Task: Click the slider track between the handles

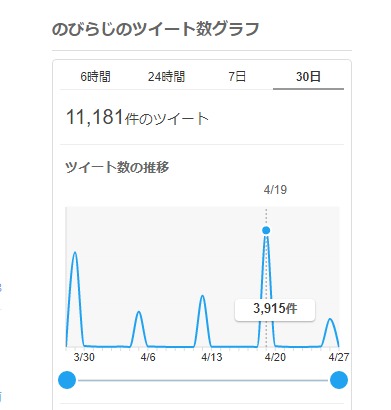Action: coord(203,380)
